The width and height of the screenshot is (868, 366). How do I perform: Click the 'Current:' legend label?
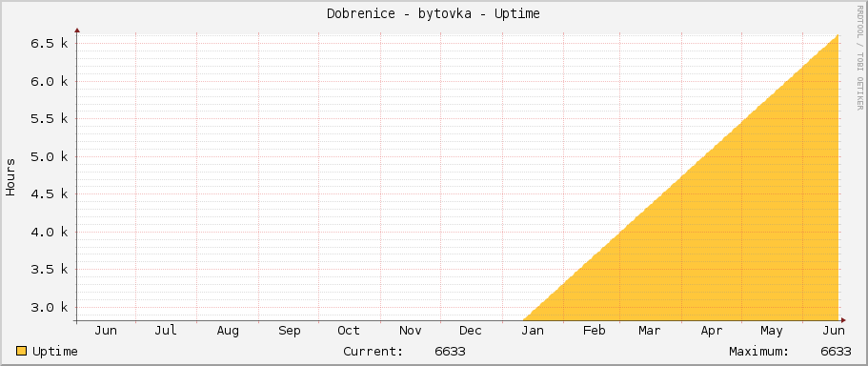tap(373, 352)
